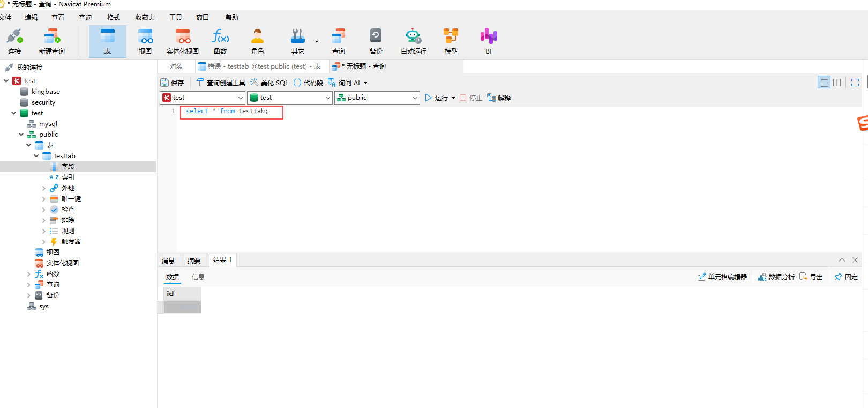Switch to the 对象 tab
The width and height of the screenshot is (868, 408).
[x=176, y=66]
